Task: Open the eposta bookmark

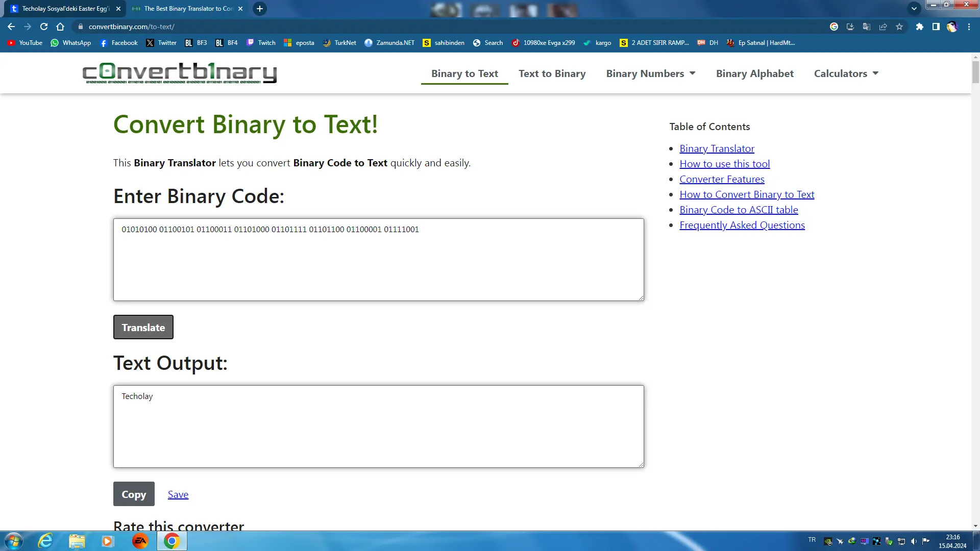Action: click(299, 43)
